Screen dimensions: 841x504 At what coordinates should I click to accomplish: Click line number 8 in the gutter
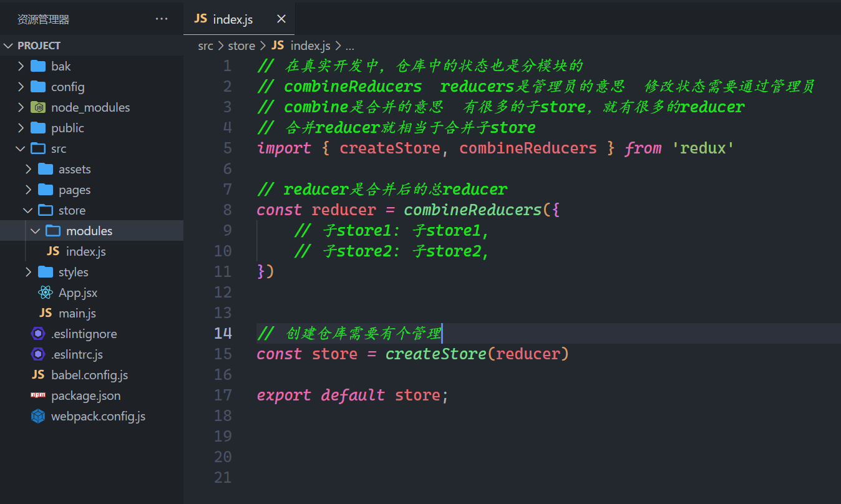[x=227, y=210]
